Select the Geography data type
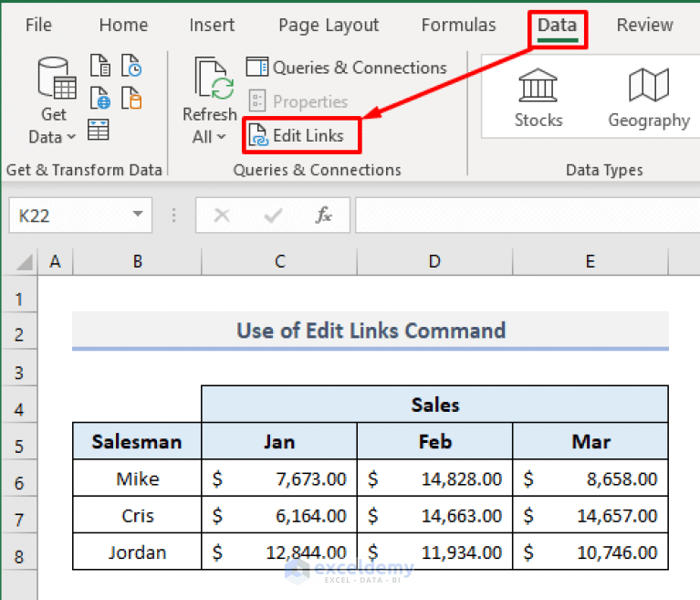 click(649, 99)
